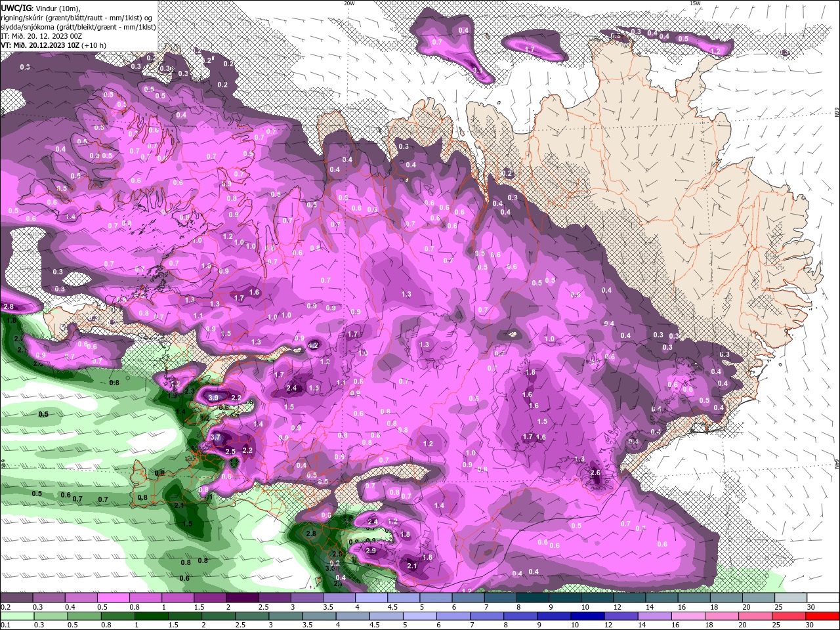This screenshot has width=840, height=630.
Task: Select the rain legend swatch between 5 and 6
Action: coord(419,616)
